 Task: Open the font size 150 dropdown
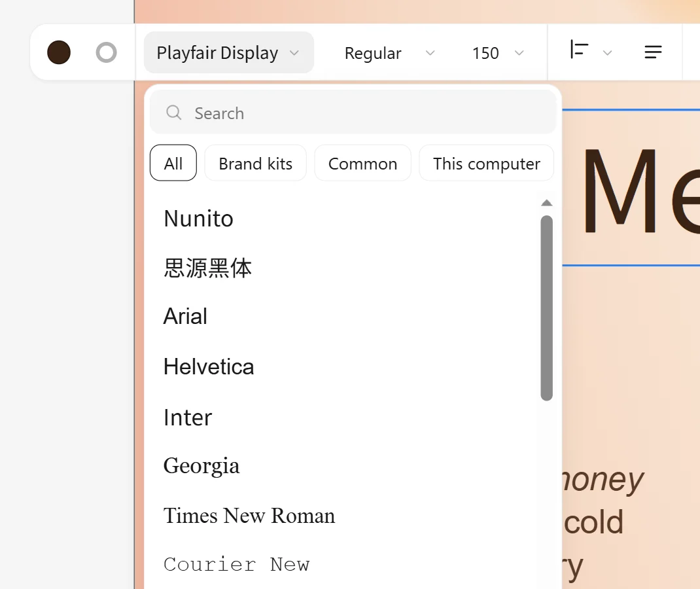pyautogui.click(x=499, y=53)
